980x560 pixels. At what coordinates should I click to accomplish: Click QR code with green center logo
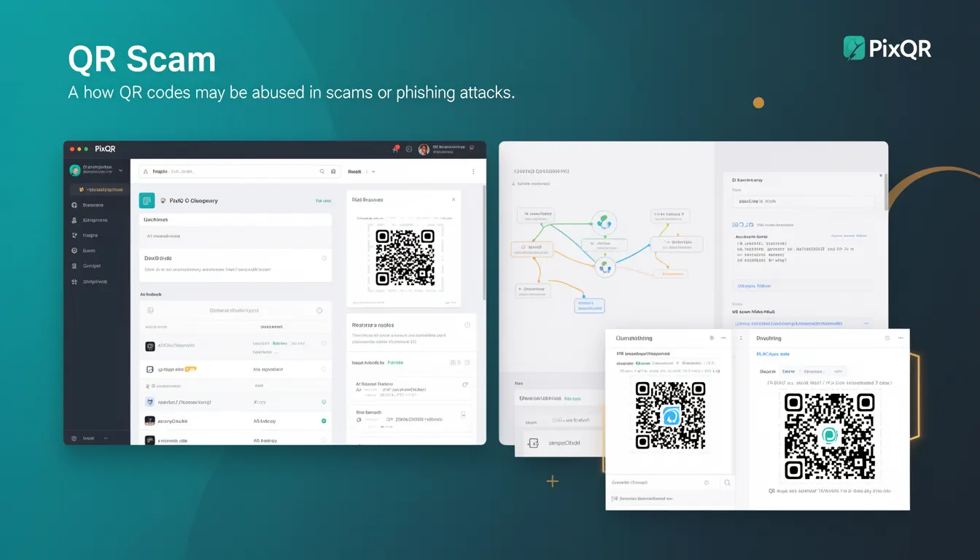coord(830,436)
